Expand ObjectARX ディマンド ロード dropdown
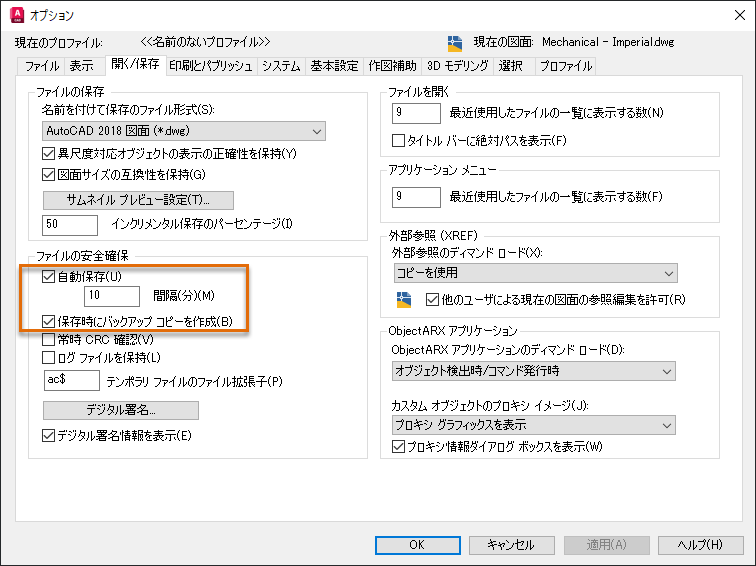 tap(534, 371)
